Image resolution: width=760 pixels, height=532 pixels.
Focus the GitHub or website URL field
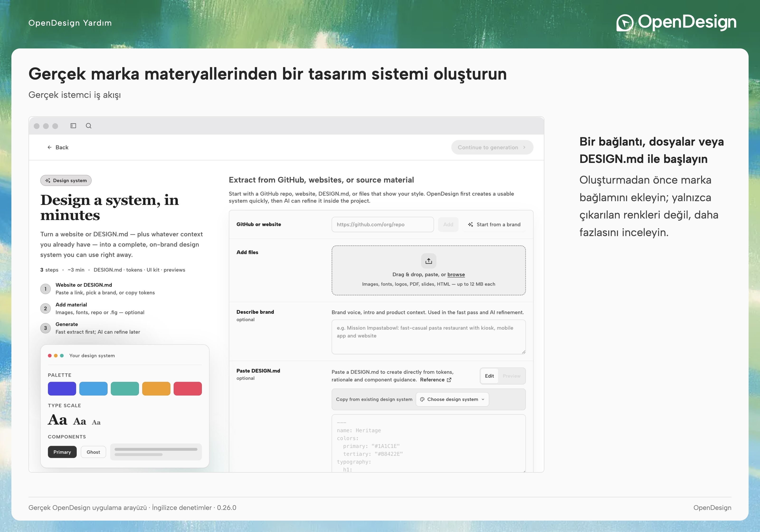tap(382, 224)
